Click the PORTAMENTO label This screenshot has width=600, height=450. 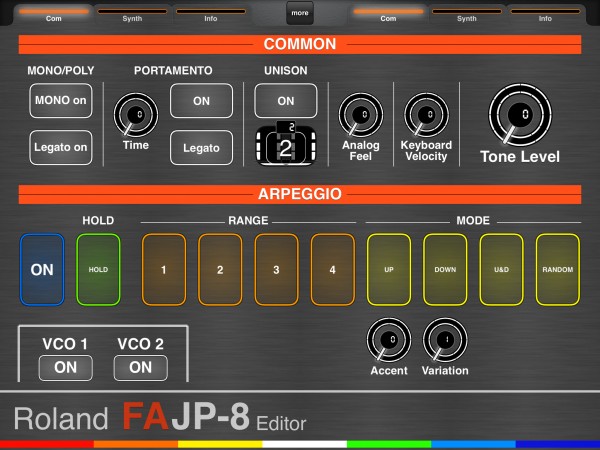[x=173, y=70]
